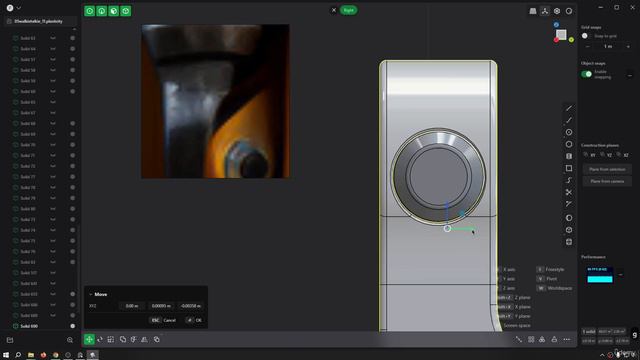Select solid selection mode icon
The image size is (640, 360).
pos(126,11)
